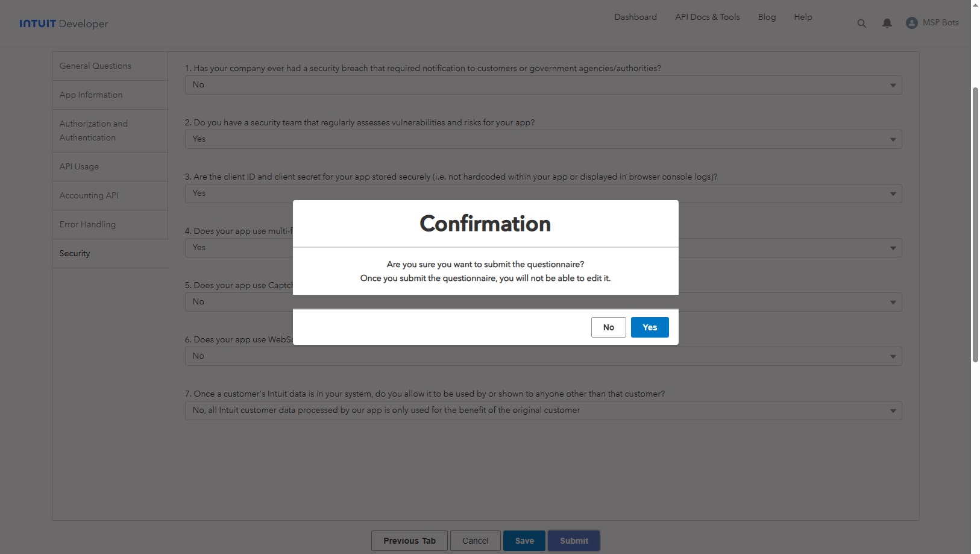
Task: Go to the API Usage tab
Action: [79, 166]
